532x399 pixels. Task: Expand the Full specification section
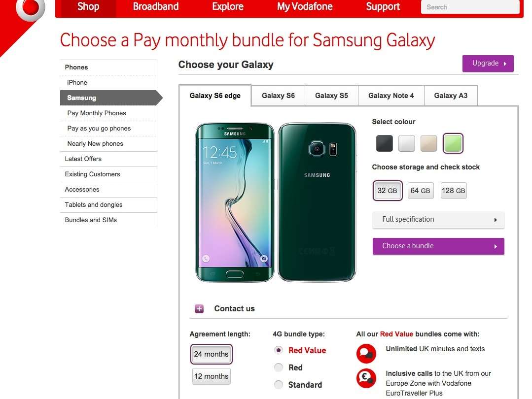click(x=438, y=220)
